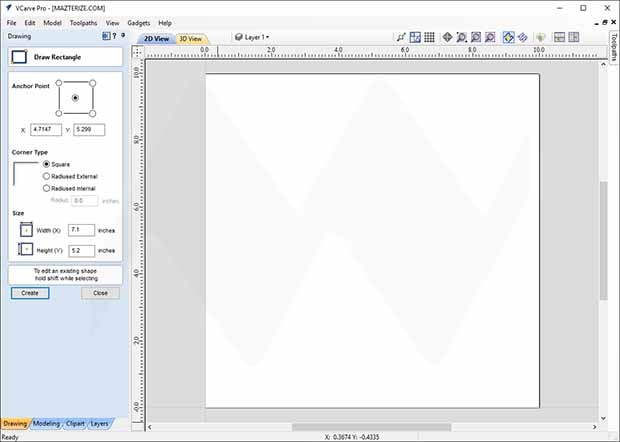Click the Create button
The width and height of the screenshot is (620, 442).
(x=30, y=293)
